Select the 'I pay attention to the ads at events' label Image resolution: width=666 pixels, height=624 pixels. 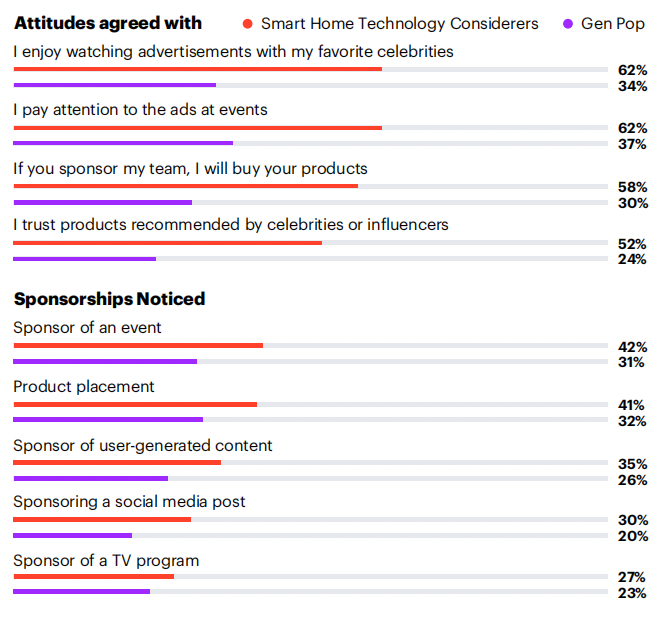[x=140, y=110]
